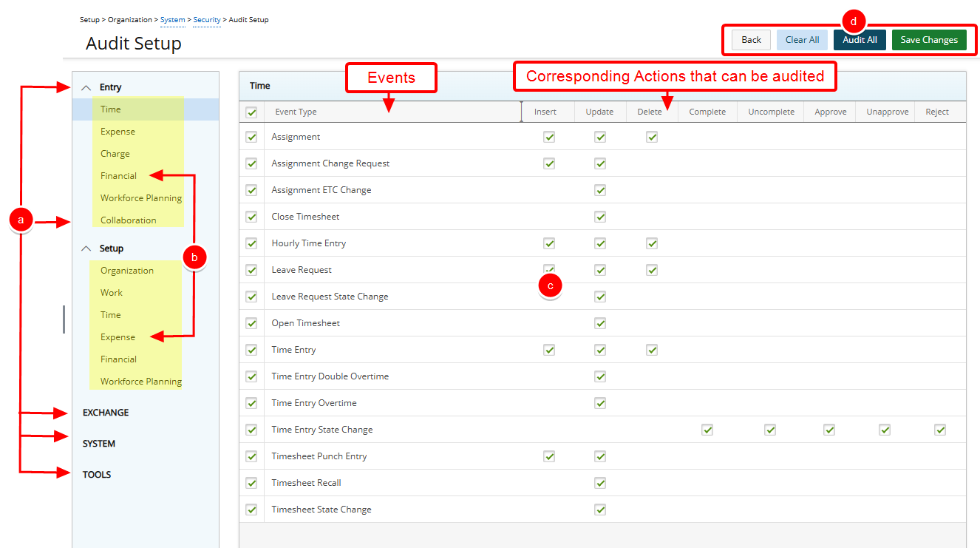Image resolution: width=980 pixels, height=548 pixels.
Task: Collapse the Entry section chevron
Action: click(x=86, y=87)
